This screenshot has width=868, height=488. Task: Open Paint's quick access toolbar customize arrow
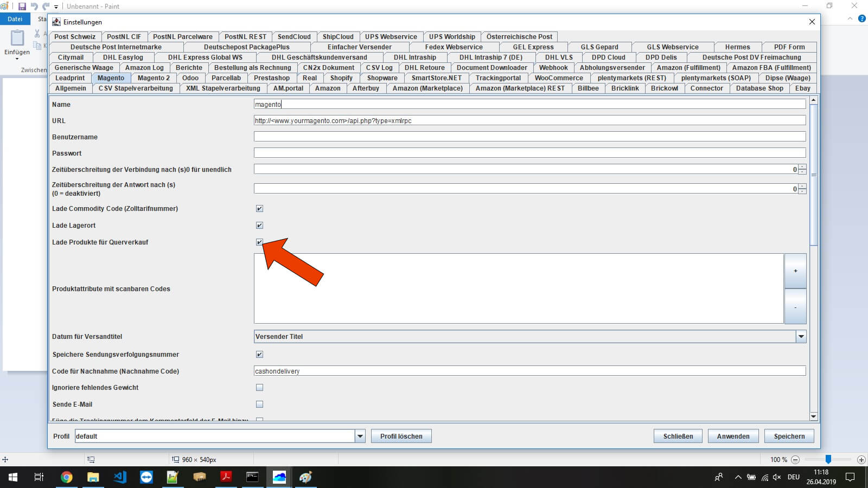pos(56,7)
